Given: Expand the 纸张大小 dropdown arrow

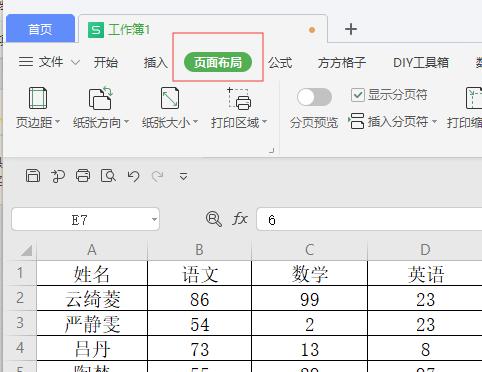Looking at the screenshot, I should coord(195,122).
